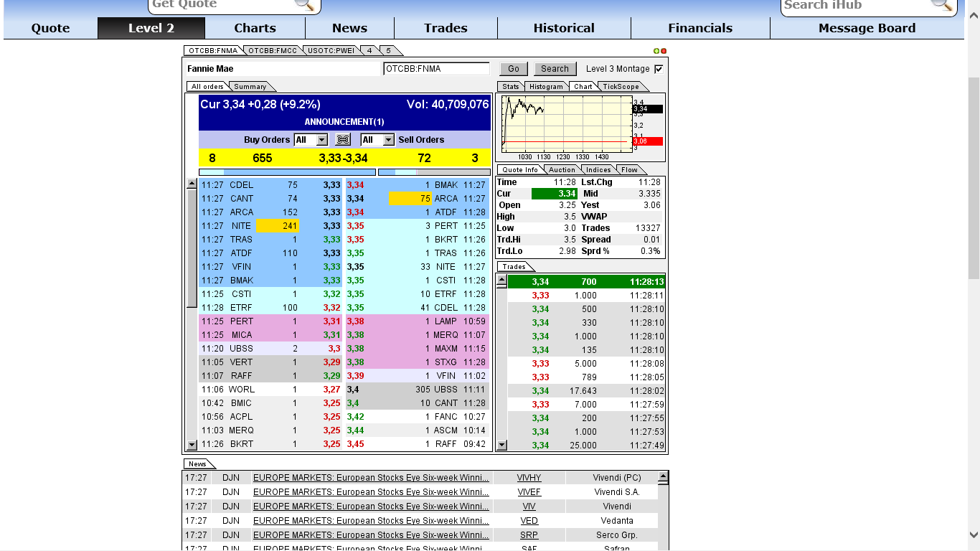Select the Auction tab
Viewport: 980px width, 551px height.
562,169
